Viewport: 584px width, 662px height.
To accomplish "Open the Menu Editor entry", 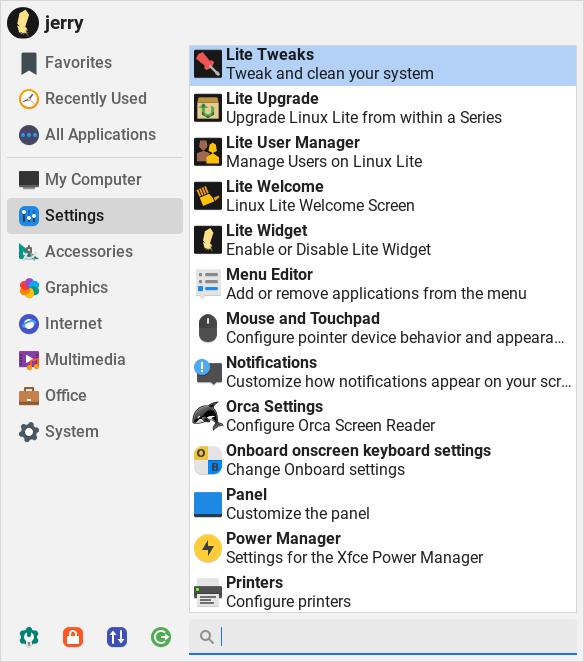I will point(383,284).
